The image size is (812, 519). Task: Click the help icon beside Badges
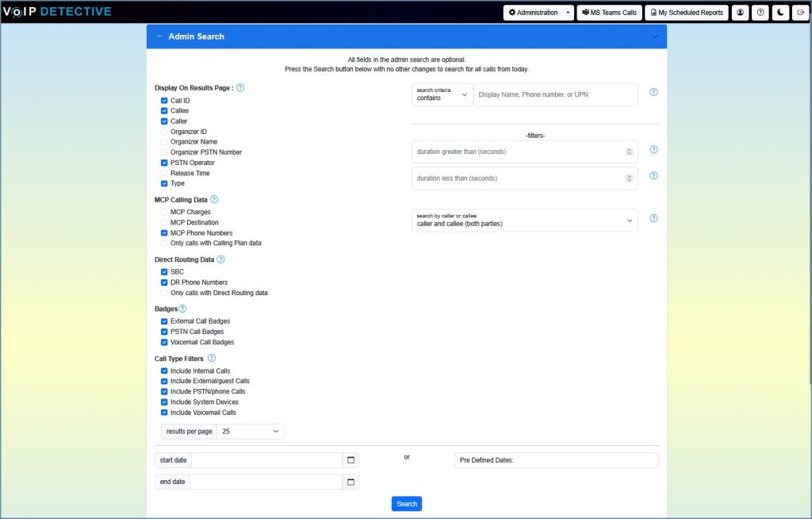click(x=181, y=308)
